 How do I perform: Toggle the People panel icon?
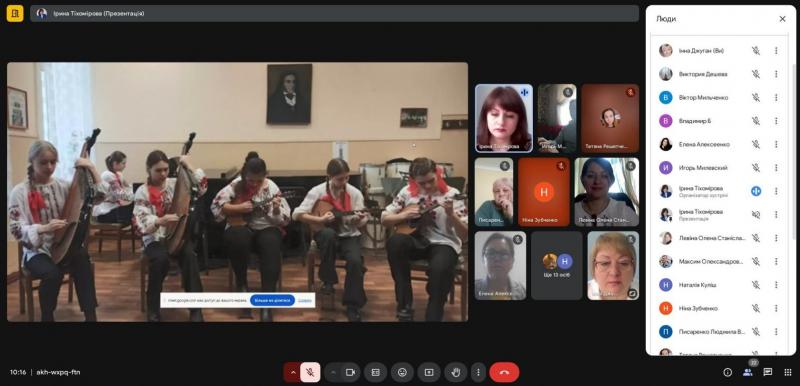[747, 372]
